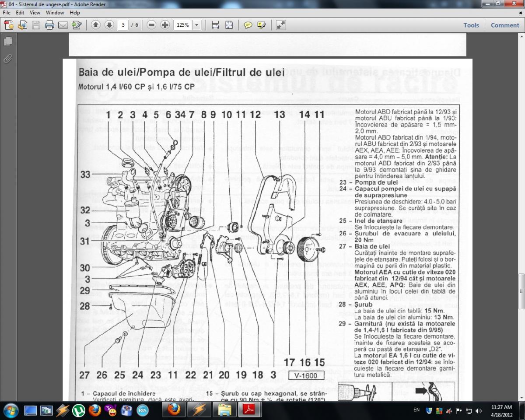Open the Comment pane

(x=504, y=25)
